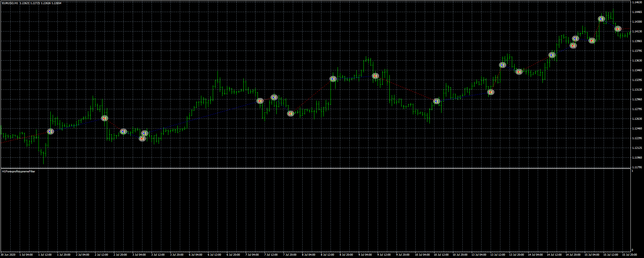Click the 13 Jul 04:00 time label
Viewport: 644px width, 258px height.
pyautogui.click(x=479, y=255)
